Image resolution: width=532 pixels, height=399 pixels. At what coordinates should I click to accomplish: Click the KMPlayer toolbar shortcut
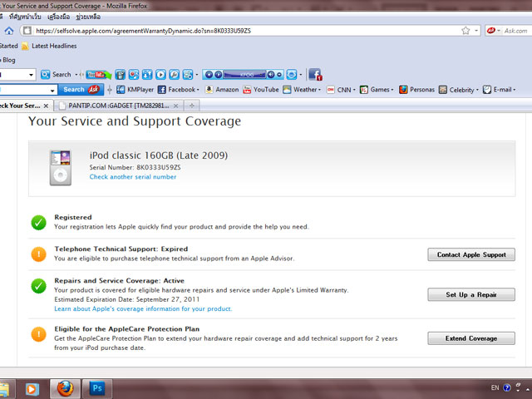(135, 90)
